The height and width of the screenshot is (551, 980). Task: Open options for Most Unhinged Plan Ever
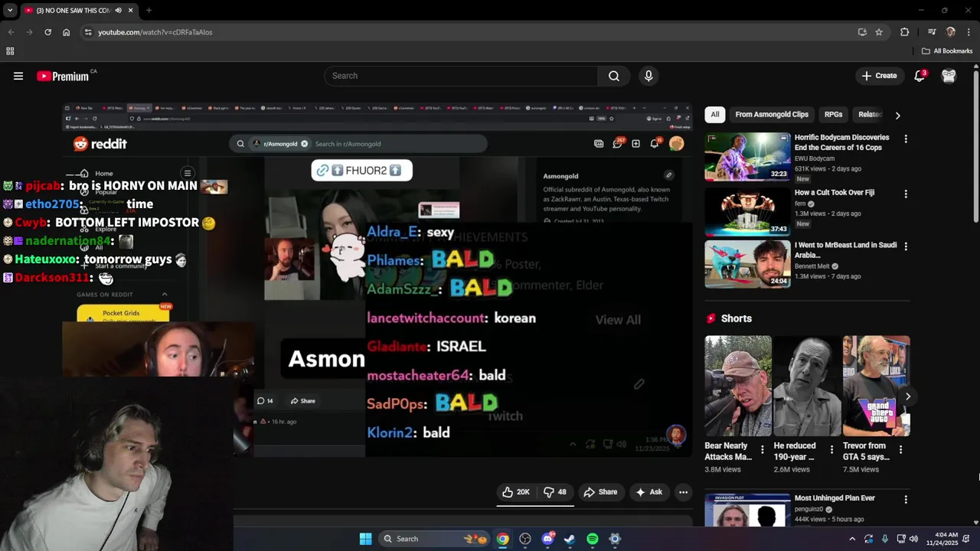tap(906, 500)
